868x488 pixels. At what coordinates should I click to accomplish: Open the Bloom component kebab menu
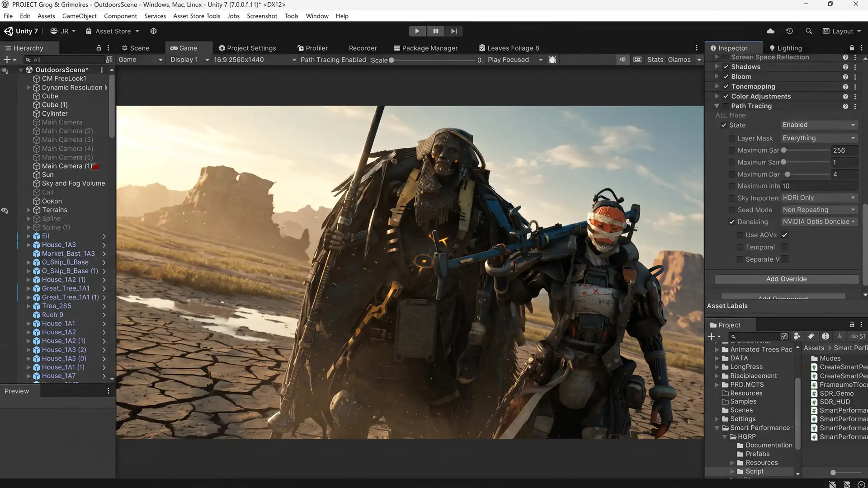[x=855, y=77]
